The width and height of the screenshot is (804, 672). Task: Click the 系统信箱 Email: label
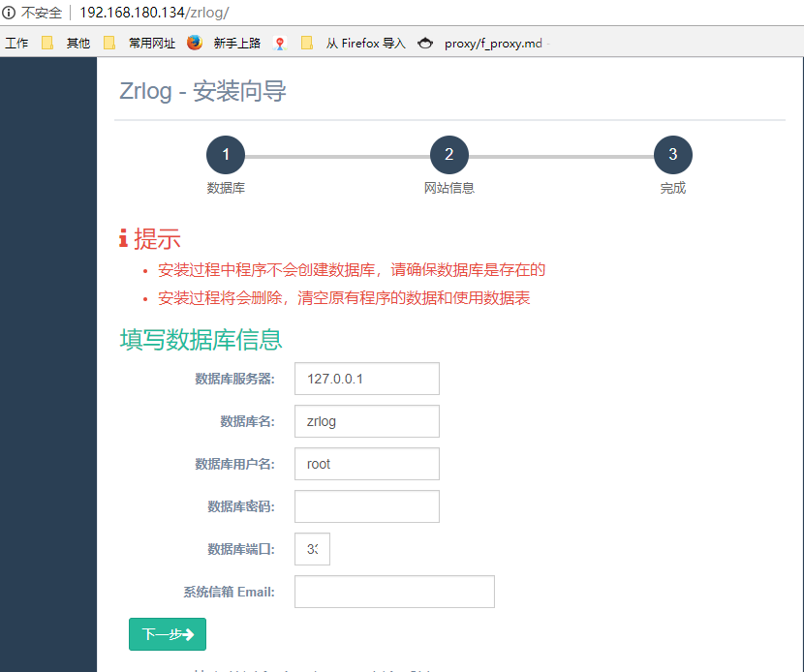[230, 592]
